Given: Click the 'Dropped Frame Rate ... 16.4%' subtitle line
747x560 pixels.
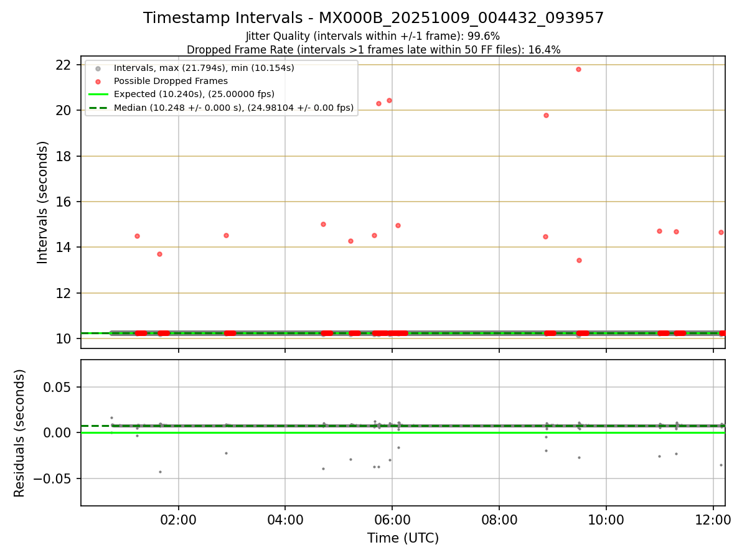Looking at the screenshot, I should (x=374, y=50).
